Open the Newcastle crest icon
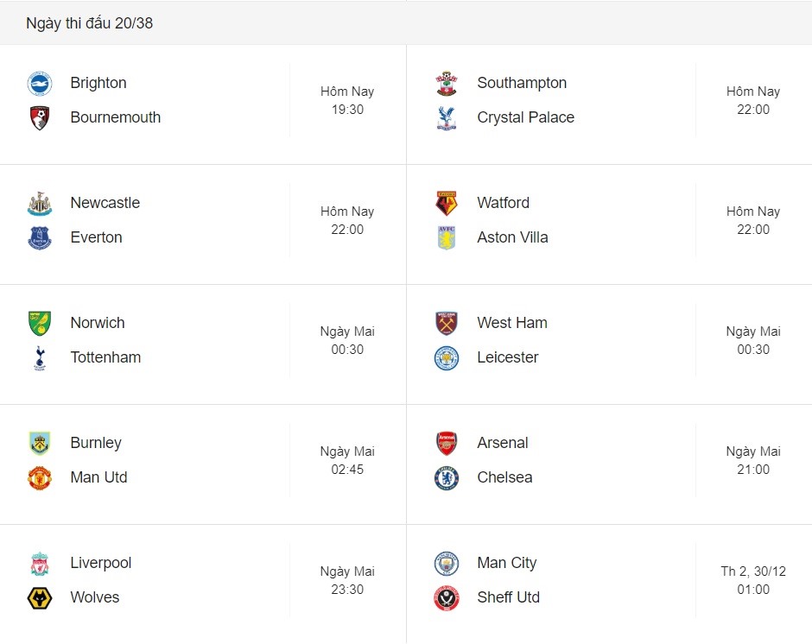The width and height of the screenshot is (812, 644). pos(40,204)
